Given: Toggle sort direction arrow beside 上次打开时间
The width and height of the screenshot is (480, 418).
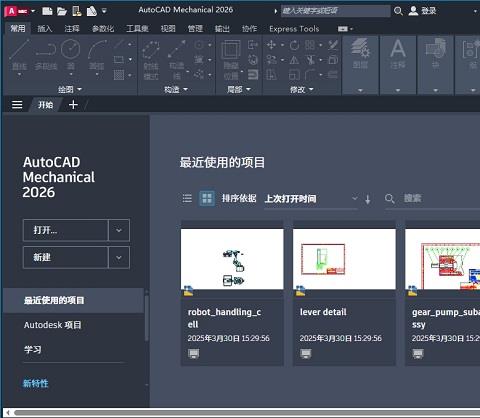Looking at the screenshot, I should coord(367,199).
